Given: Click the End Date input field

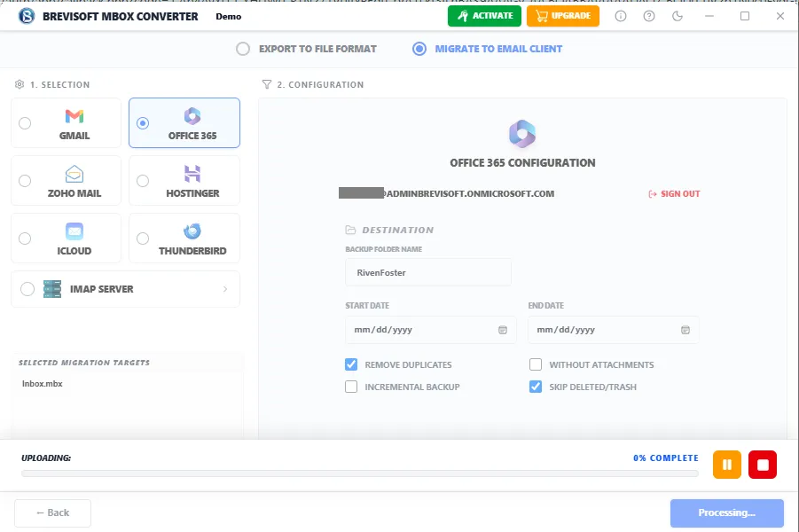Looking at the screenshot, I should pyautogui.click(x=614, y=330).
